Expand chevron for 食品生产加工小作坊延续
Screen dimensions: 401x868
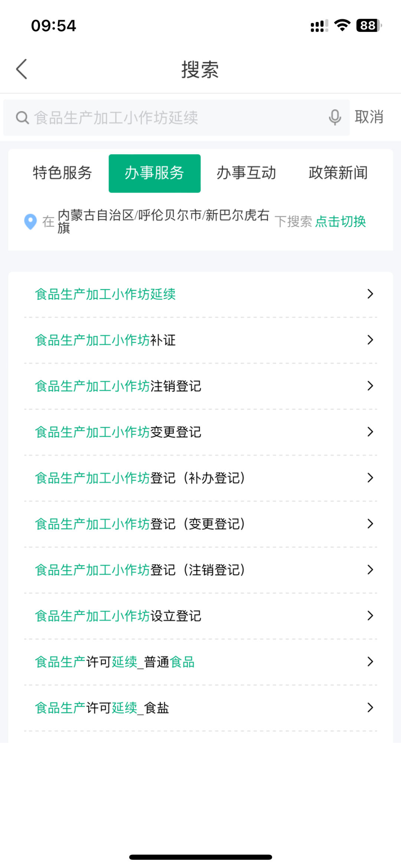(370, 294)
